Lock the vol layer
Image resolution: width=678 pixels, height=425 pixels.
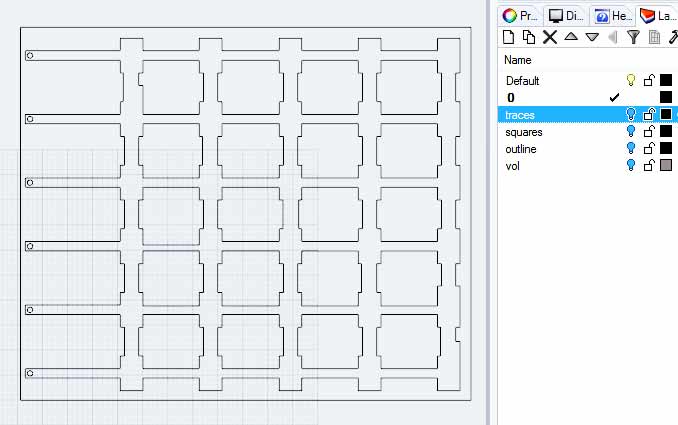pos(649,165)
